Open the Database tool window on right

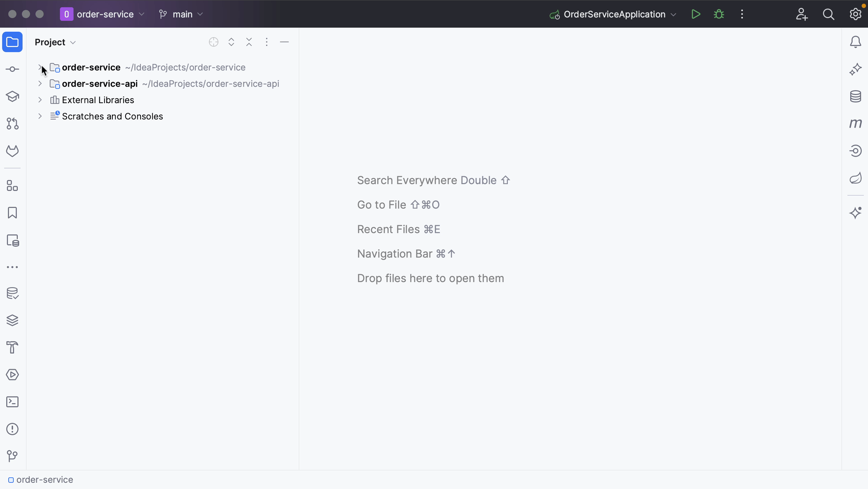pos(856,97)
